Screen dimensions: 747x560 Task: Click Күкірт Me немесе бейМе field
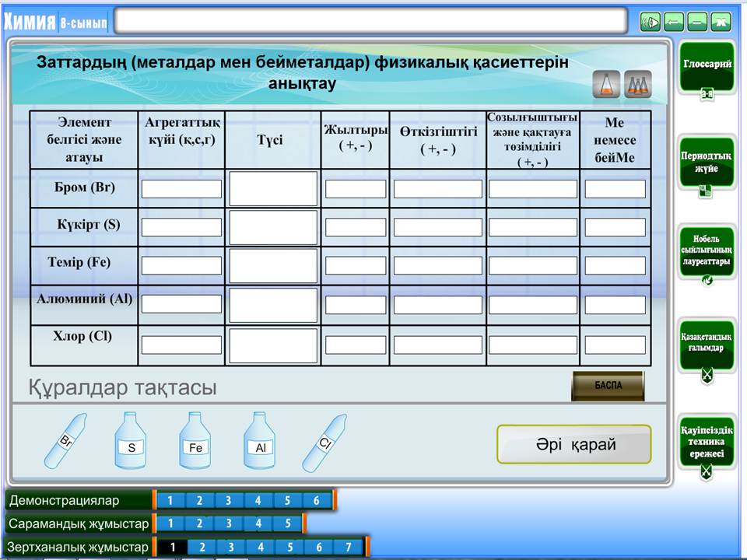click(615, 227)
